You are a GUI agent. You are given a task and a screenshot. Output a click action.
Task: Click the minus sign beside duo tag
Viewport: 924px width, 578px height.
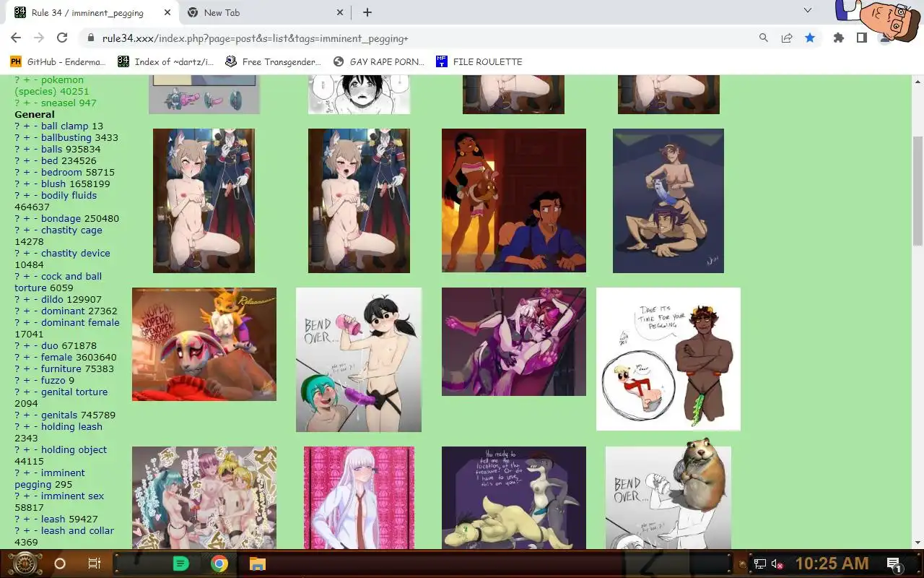(35, 345)
